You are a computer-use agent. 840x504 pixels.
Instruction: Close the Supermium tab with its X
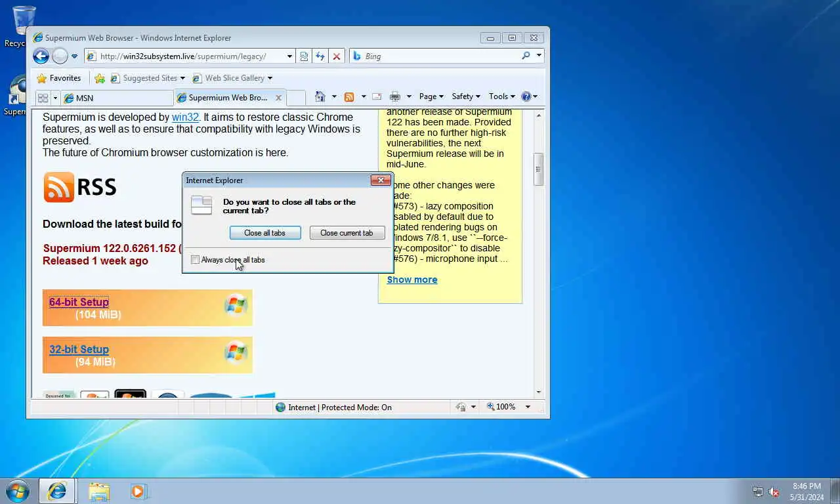click(278, 98)
